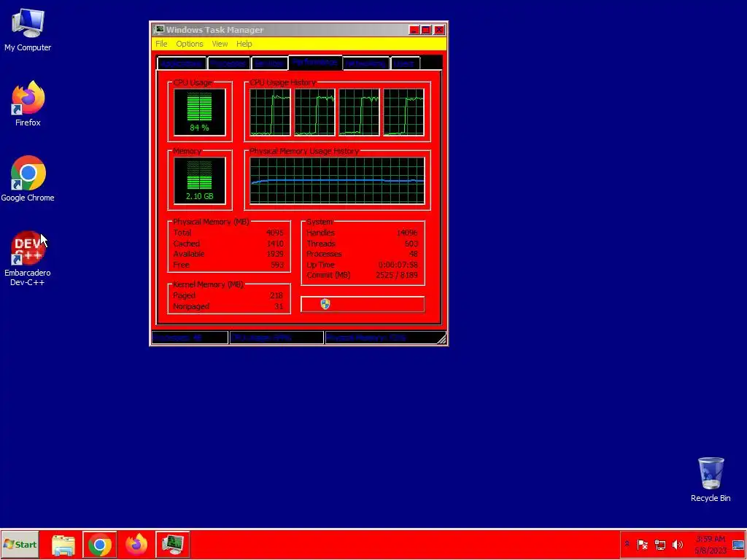This screenshot has height=560, width=747.
Task: Click the Threads value 503
Action: (x=411, y=244)
